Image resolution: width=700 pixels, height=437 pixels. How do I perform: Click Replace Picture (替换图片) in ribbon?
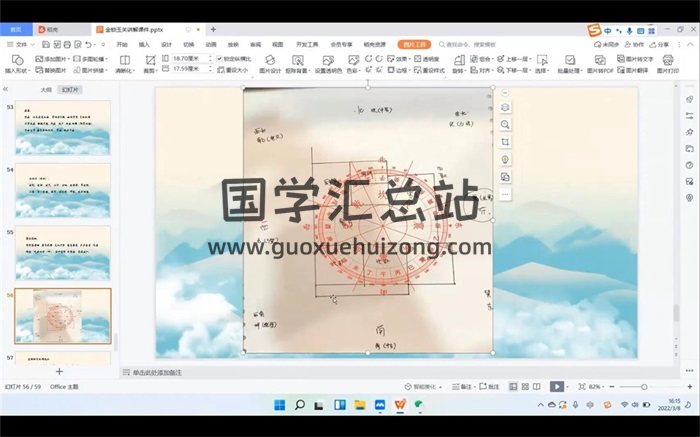pos(51,70)
